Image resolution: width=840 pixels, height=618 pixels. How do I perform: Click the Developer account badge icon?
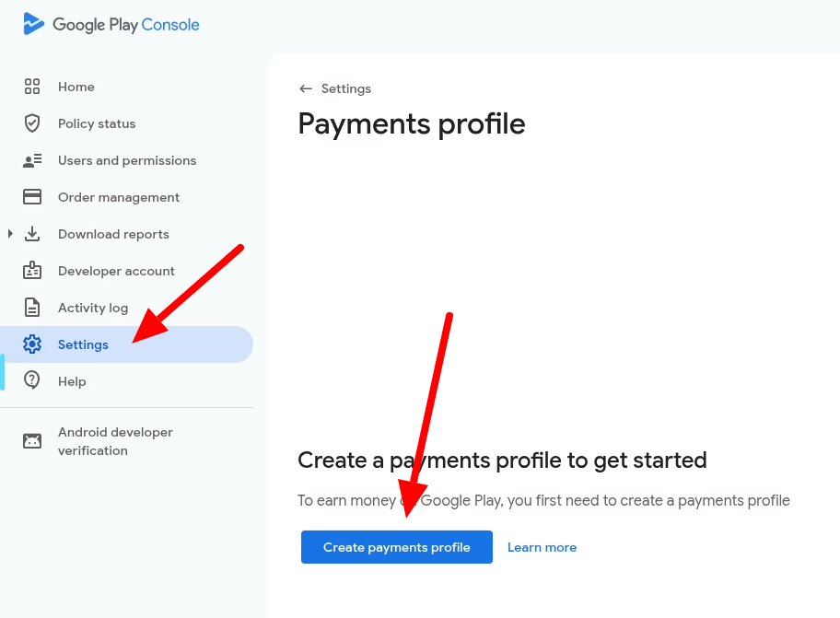pyautogui.click(x=32, y=271)
